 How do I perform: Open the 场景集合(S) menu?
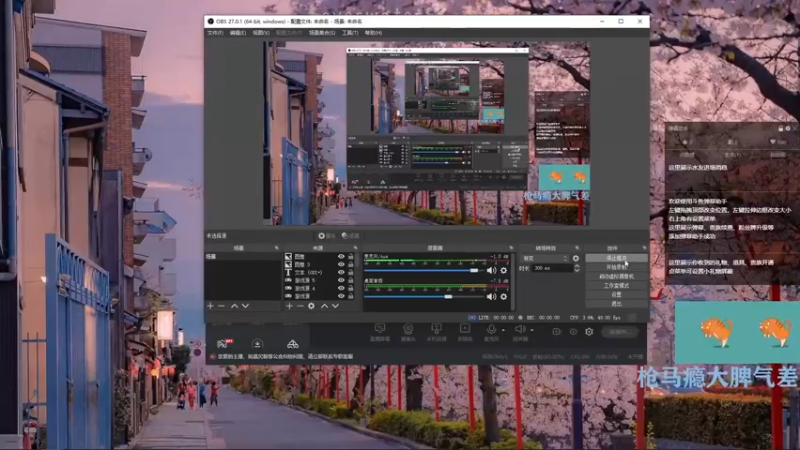322,33
